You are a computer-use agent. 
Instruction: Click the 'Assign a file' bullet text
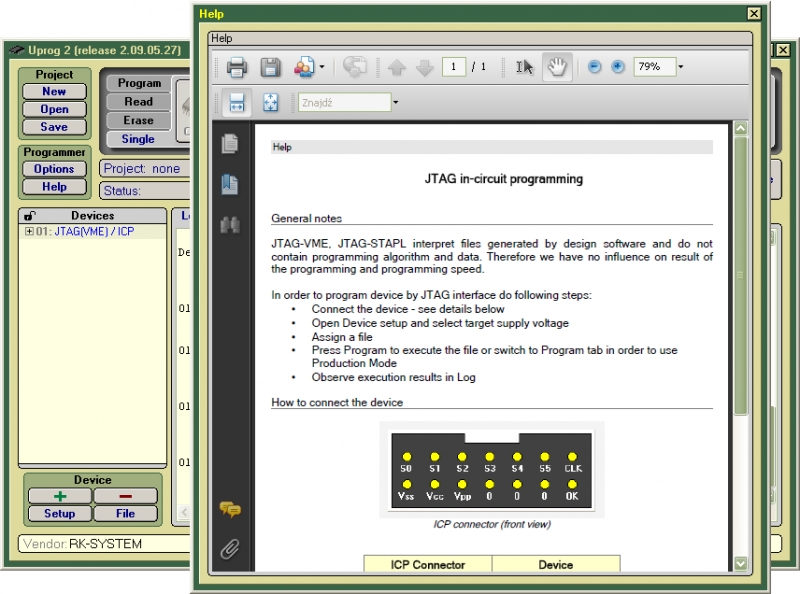342,337
